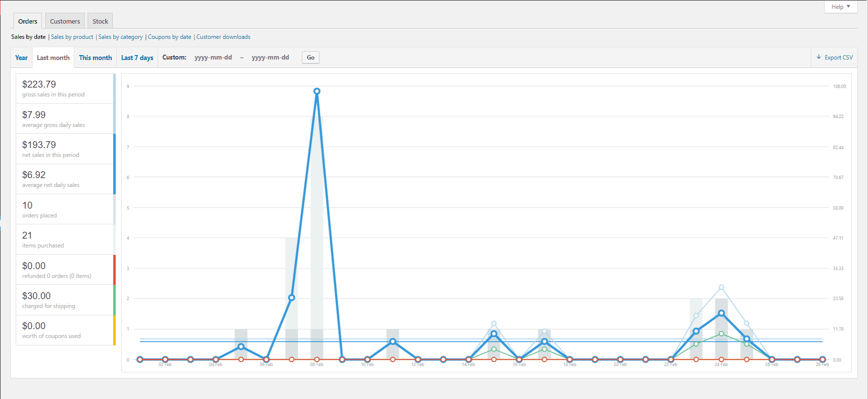The width and height of the screenshot is (868, 399).
Task: Show the Year range
Action: coord(21,58)
